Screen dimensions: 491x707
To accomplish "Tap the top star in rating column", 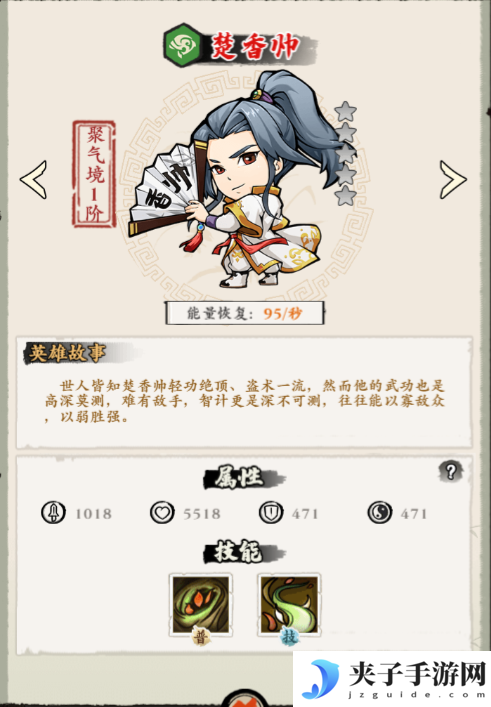I will pyautogui.click(x=346, y=111).
